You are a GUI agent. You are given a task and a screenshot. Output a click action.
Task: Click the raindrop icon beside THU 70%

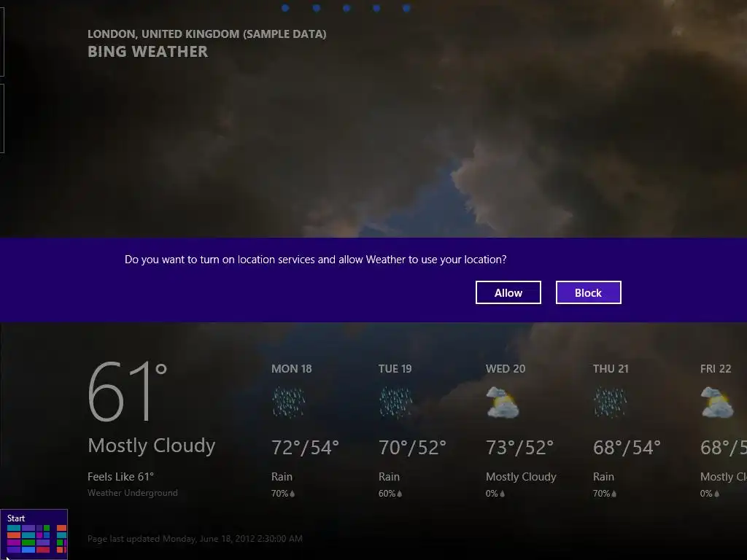[x=614, y=494]
